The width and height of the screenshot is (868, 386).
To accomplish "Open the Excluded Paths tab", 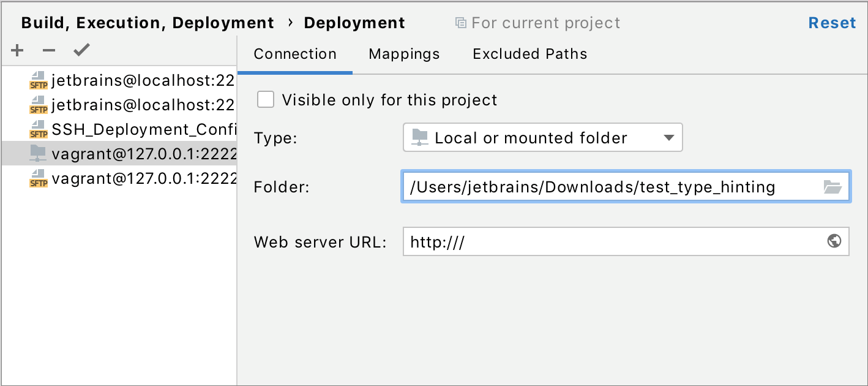I will [529, 54].
